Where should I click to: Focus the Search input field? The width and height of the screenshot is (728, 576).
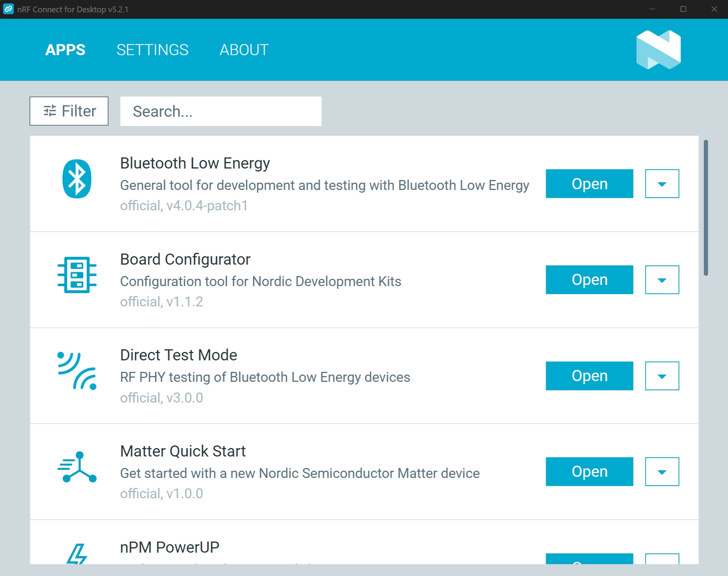coord(221,111)
